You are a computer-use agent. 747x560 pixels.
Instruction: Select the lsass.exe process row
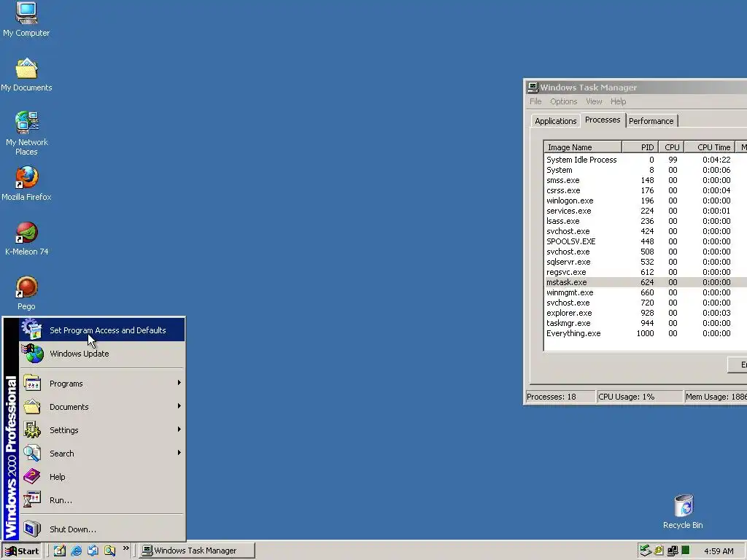[646, 221]
